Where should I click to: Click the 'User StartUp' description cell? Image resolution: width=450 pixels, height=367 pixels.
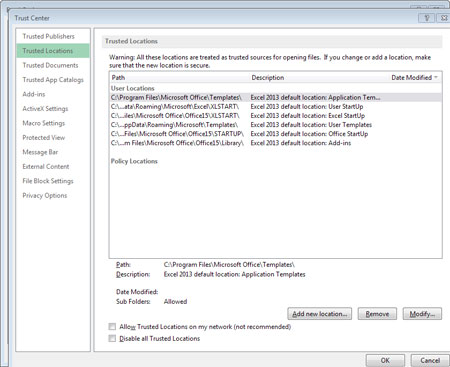[307, 106]
